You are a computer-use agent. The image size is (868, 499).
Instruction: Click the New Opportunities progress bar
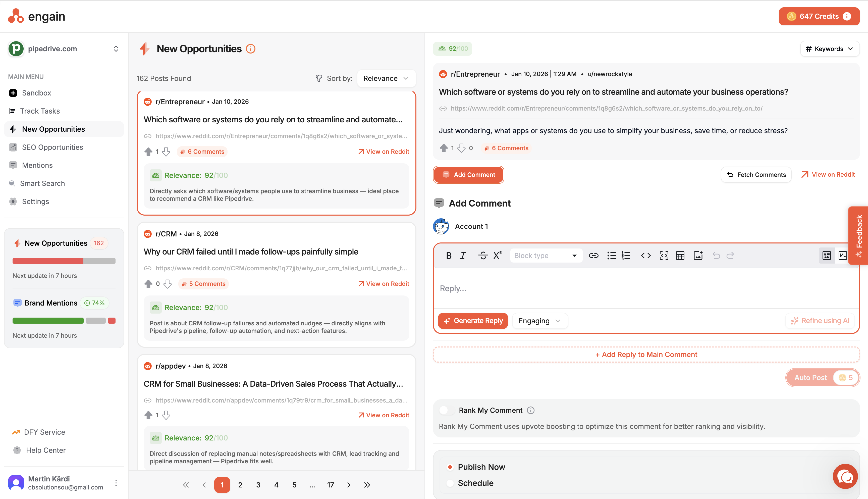[64, 261]
